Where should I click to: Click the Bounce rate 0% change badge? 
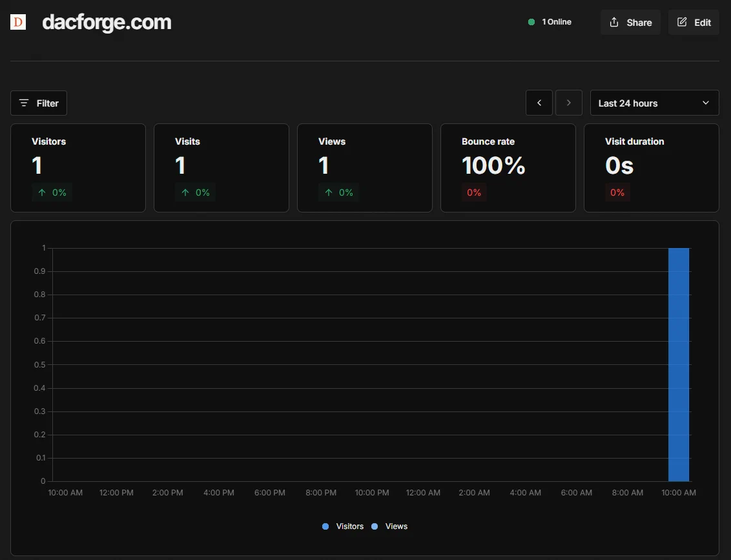point(474,192)
